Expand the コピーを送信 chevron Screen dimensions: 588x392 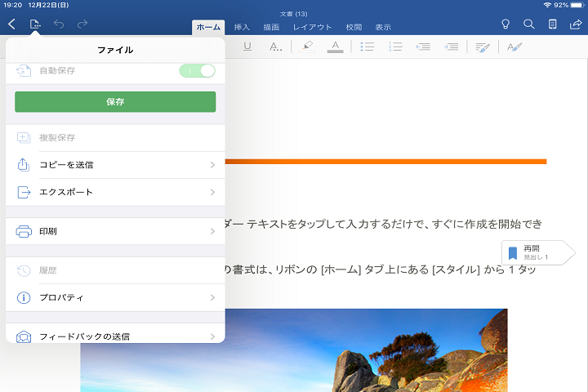212,165
